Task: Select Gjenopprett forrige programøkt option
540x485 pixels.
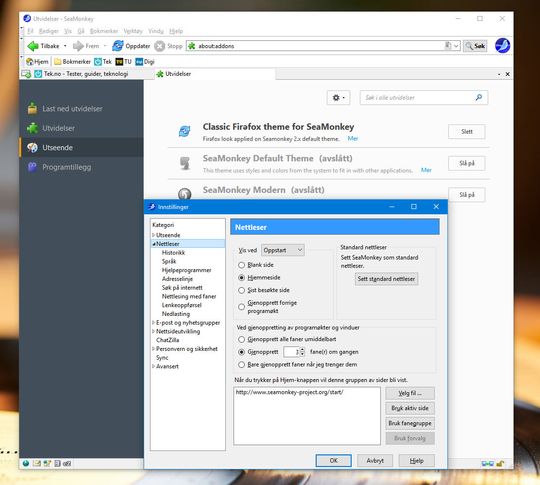Action: pyautogui.click(x=241, y=307)
